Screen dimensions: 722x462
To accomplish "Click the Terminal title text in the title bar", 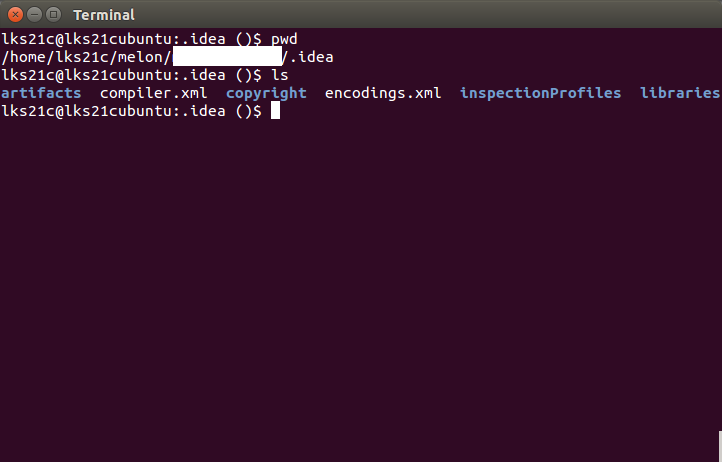I will 104,15.
